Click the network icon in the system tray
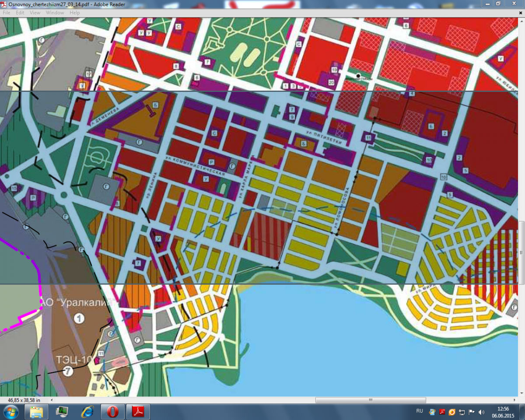The height and width of the screenshot is (420, 525). [x=462, y=412]
